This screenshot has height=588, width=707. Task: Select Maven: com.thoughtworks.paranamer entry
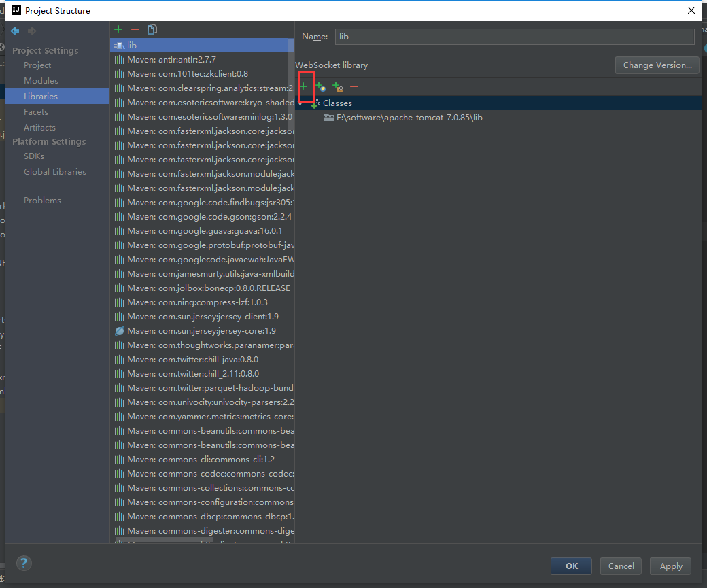pyautogui.click(x=203, y=345)
